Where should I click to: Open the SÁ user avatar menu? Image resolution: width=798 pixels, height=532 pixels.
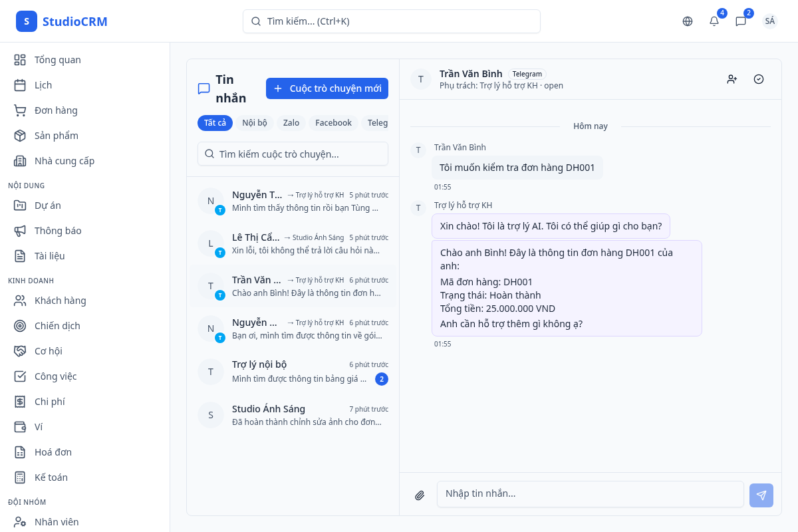click(769, 21)
